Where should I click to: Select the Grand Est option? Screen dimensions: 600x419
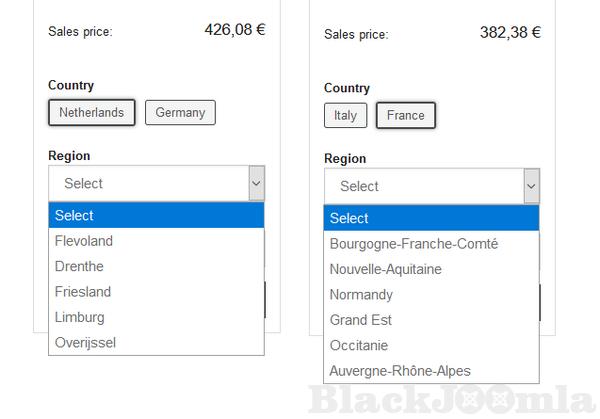pyautogui.click(x=361, y=321)
